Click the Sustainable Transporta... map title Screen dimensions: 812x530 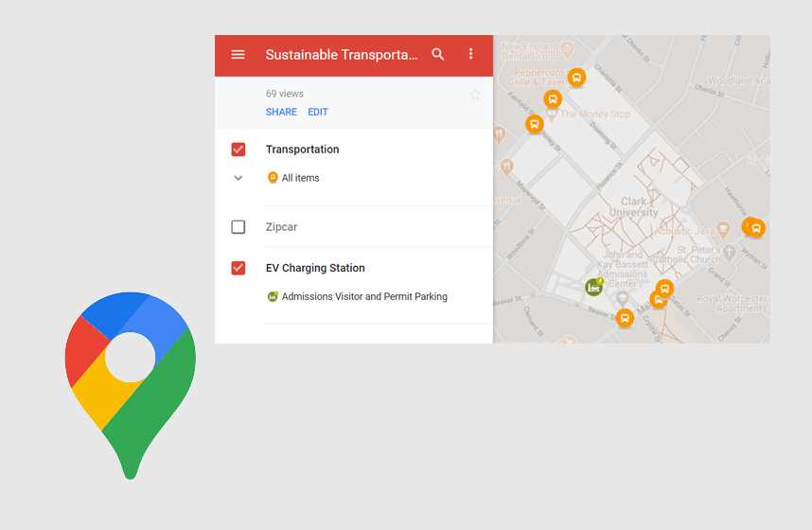(x=342, y=54)
